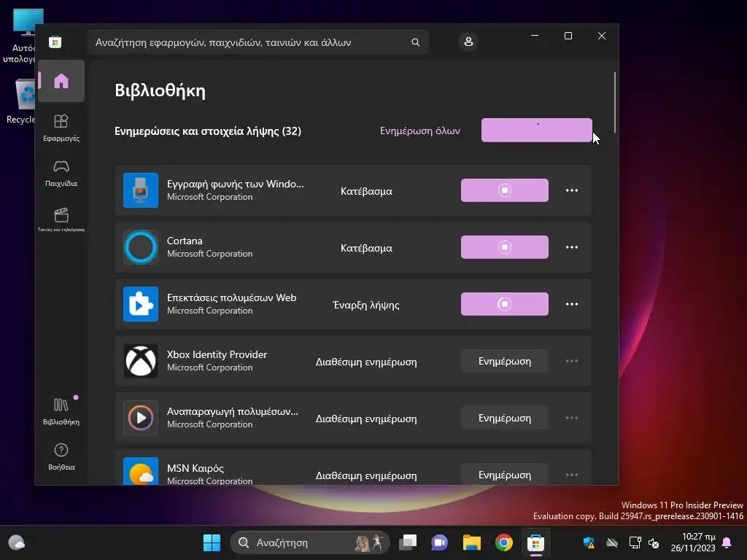This screenshot has height=560, width=747.
Task: Open the Teams Chat taskbar icon
Action: click(439, 542)
